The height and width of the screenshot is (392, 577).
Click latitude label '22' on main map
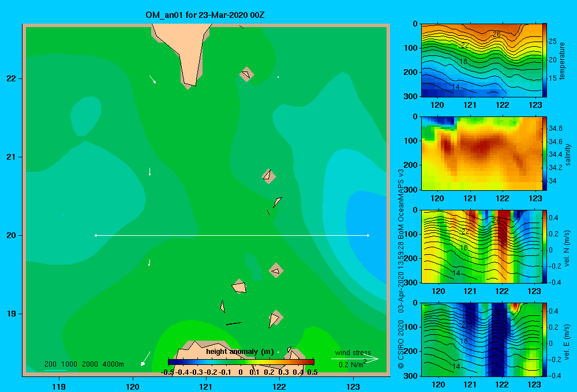(x=12, y=78)
